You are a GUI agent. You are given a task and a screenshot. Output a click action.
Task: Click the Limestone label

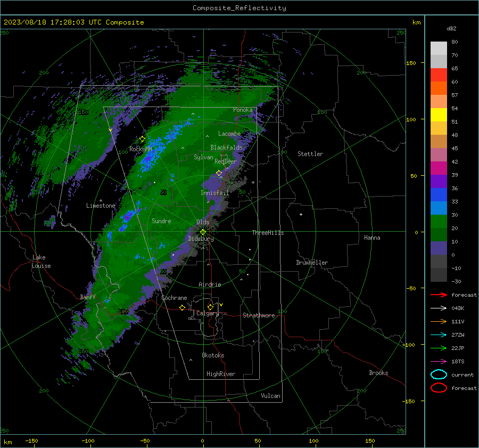(x=101, y=206)
